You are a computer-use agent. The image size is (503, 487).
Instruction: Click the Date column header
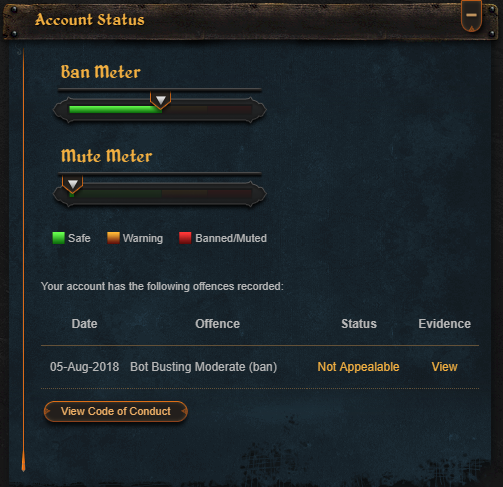click(84, 324)
